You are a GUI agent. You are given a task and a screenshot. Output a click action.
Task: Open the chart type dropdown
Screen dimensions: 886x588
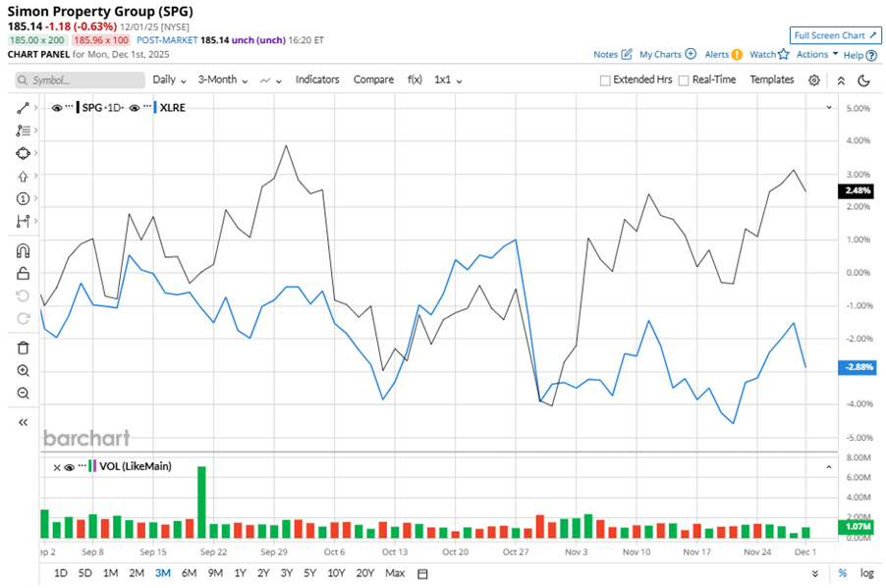271,80
